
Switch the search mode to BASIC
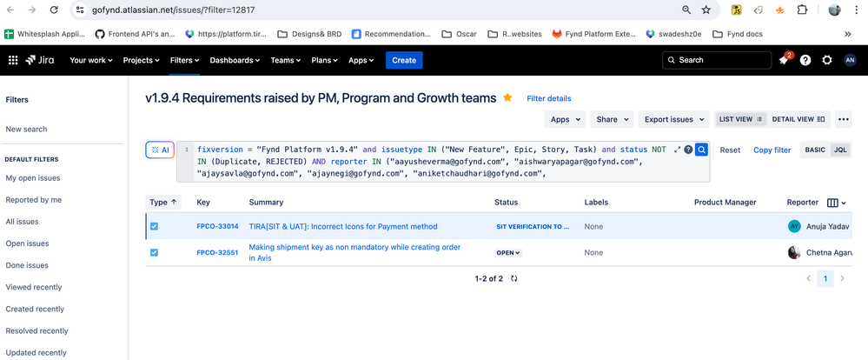(815, 150)
